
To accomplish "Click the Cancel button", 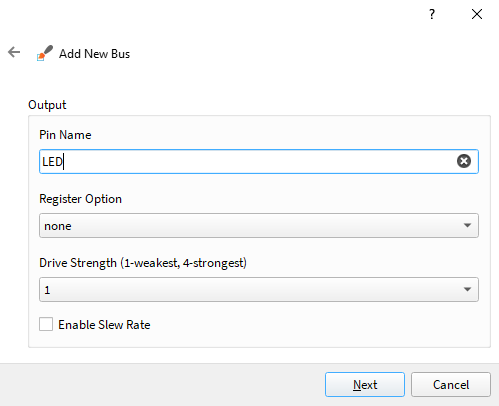I will (x=451, y=385).
